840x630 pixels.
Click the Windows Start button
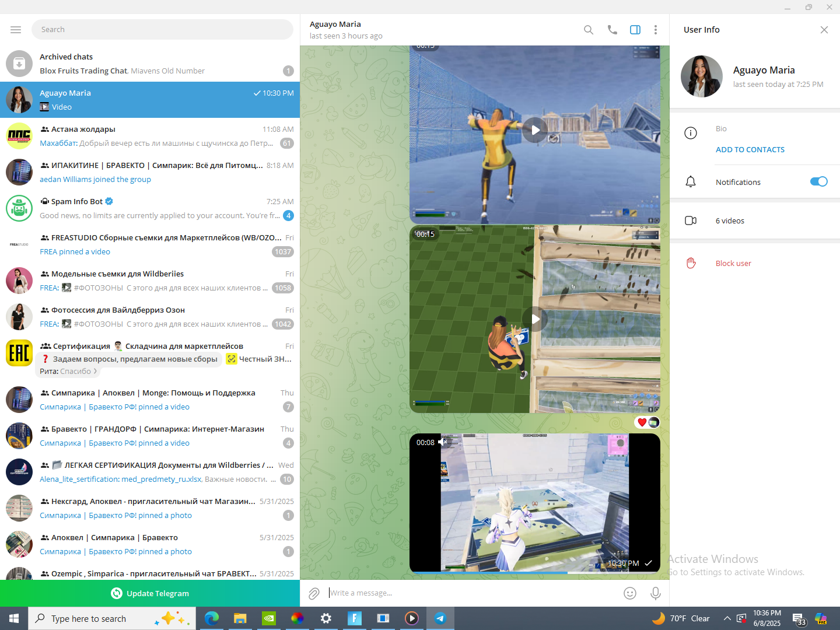click(x=14, y=618)
